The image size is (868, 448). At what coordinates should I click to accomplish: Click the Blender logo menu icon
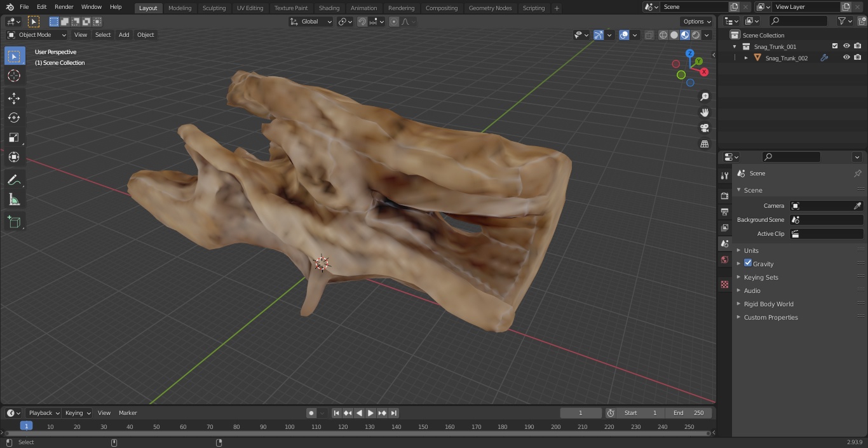tap(10, 7)
